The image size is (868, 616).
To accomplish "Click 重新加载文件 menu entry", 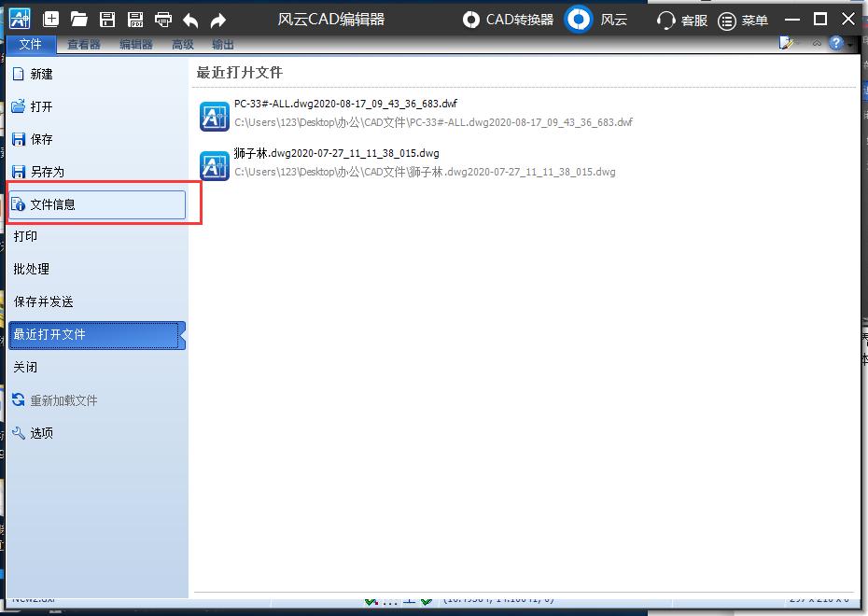I will click(x=97, y=400).
